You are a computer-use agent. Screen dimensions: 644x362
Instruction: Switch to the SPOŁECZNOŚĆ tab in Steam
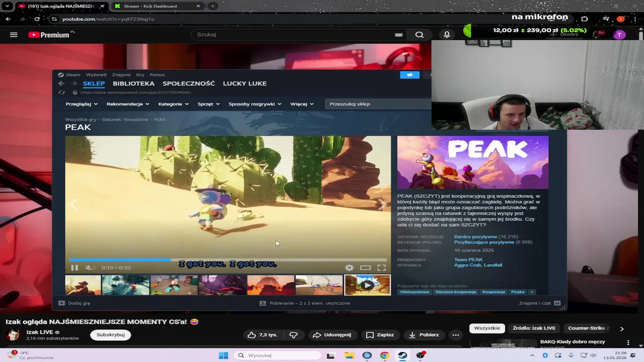click(189, 83)
